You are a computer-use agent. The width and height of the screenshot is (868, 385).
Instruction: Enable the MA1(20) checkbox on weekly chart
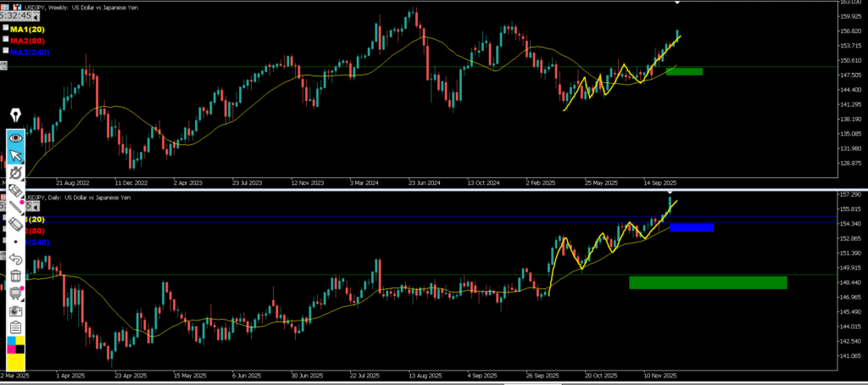coord(6,29)
